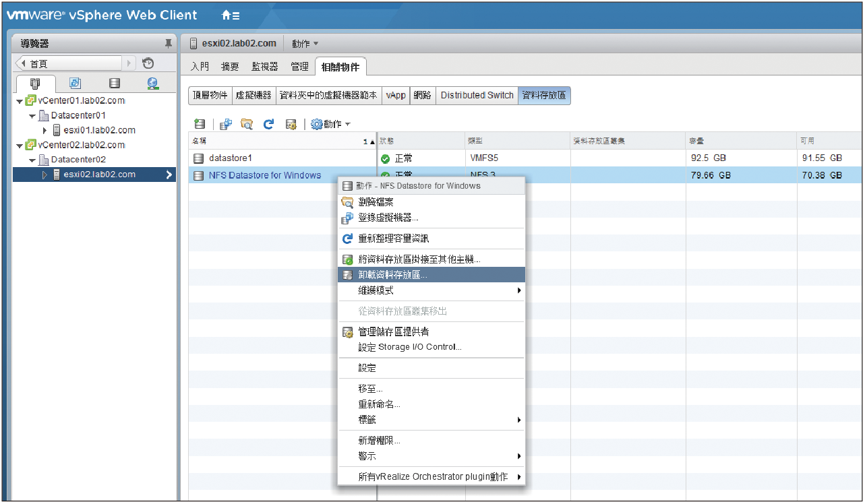
Task: Collapse Datacenter01 tree node
Action: tap(32, 116)
